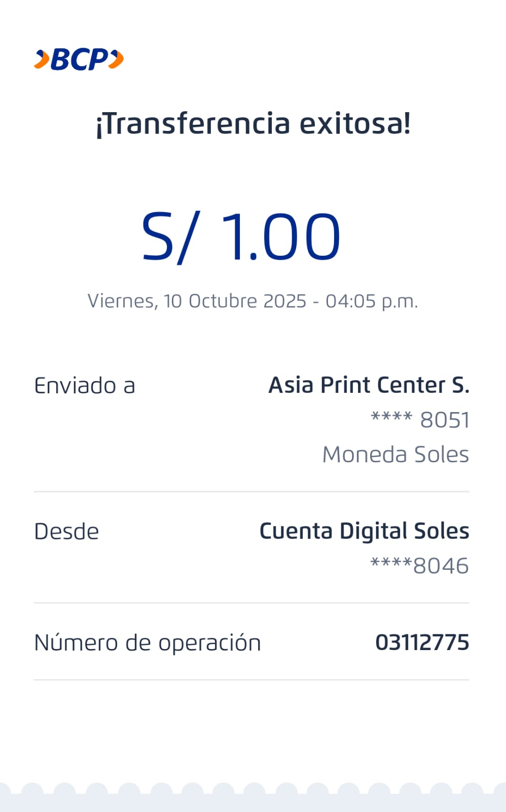The image size is (506, 812).
Task: Click the "Desde" label
Action: [66, 531]
